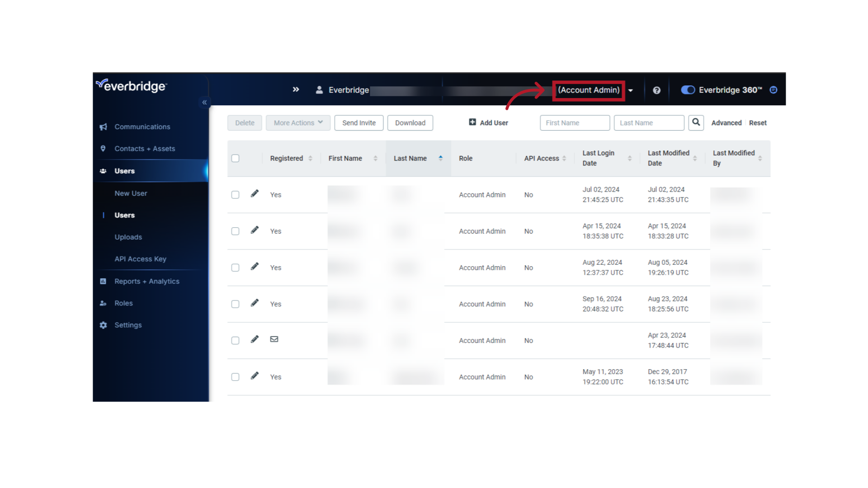
Task: Click the Send Invite button
Action: coord(359,122)
